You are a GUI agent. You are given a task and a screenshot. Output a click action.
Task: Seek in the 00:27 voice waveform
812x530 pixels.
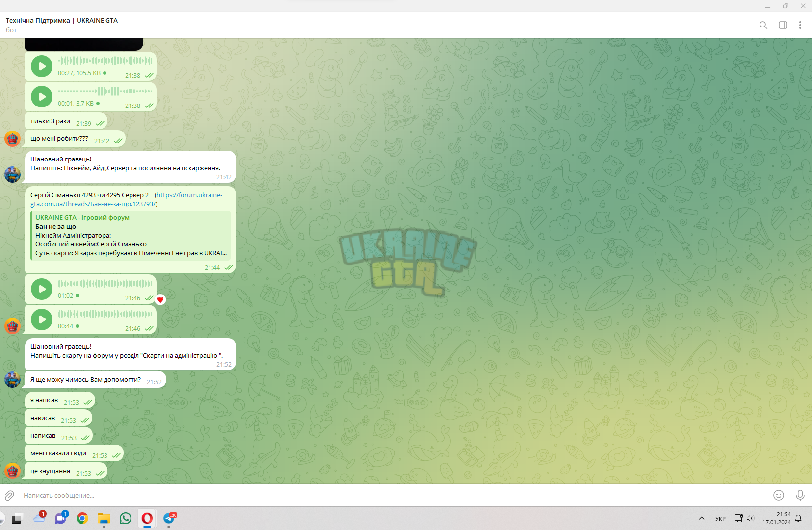pyautogui.click(x=105, y=61)
